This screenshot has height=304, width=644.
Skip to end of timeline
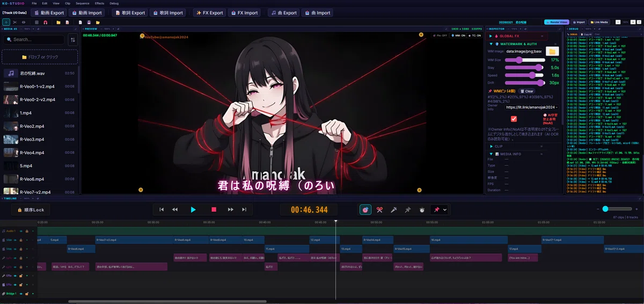[x=244, y=209]
